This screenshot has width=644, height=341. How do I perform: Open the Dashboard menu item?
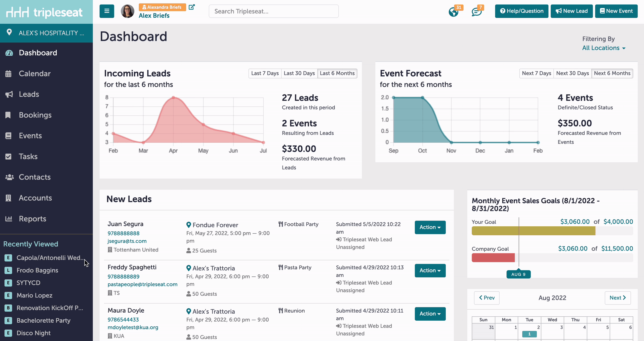46,53
